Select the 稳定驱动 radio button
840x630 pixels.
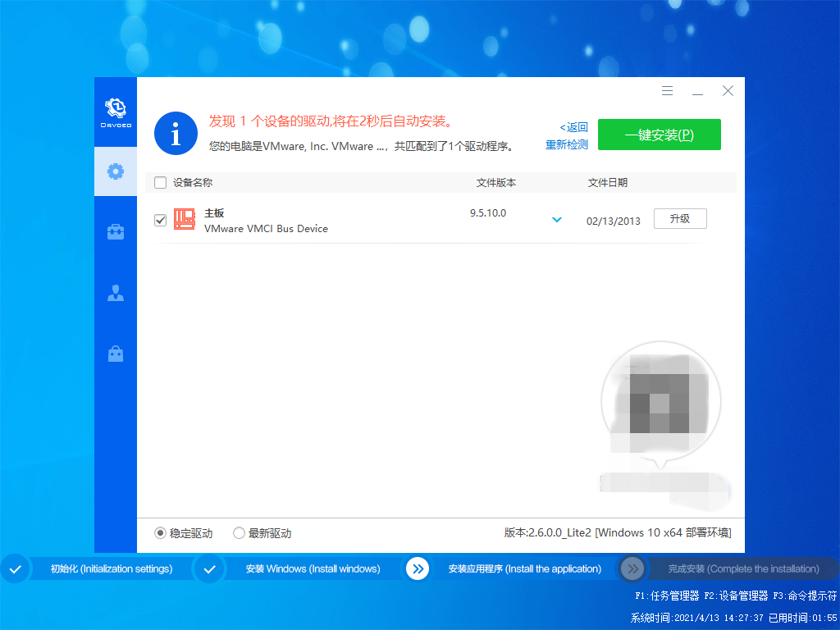(x=159, y=532)
